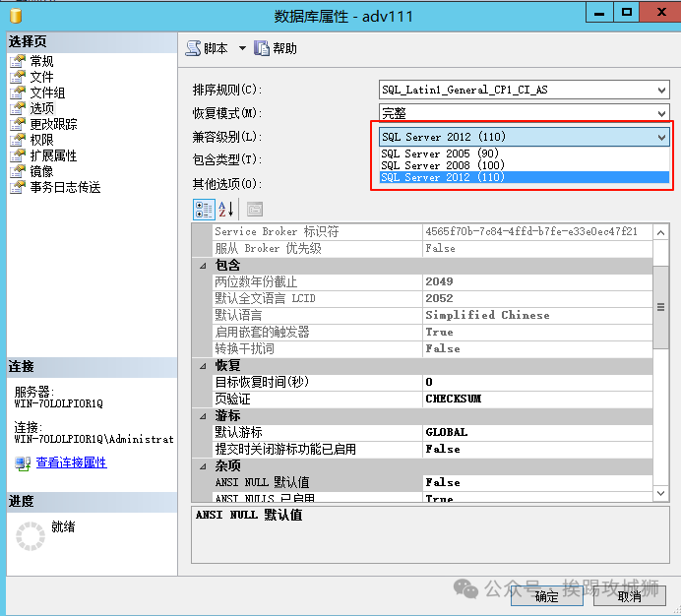
Task: Choose SQL Server 2008 (100) compatibility level
Action: (443, 165)
